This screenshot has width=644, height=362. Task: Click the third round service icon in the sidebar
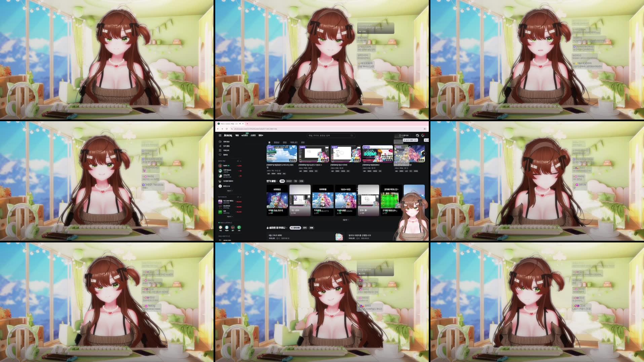coord(233,227)
